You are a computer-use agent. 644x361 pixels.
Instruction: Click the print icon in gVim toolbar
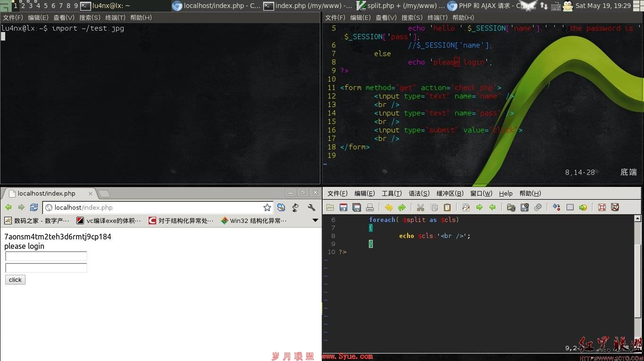(370, 207)
